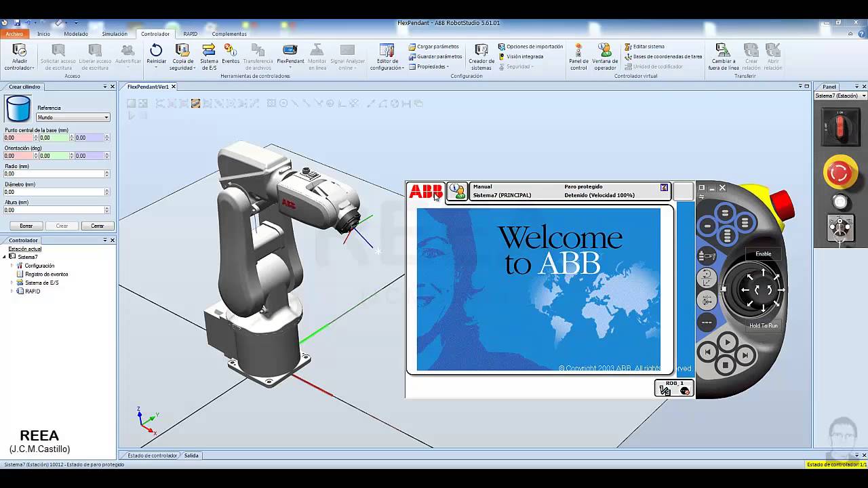The height and width of the screenshot is (488, 868).
Task: Toggle the Enable device on FlexPendant
Action: pos(764,254)
